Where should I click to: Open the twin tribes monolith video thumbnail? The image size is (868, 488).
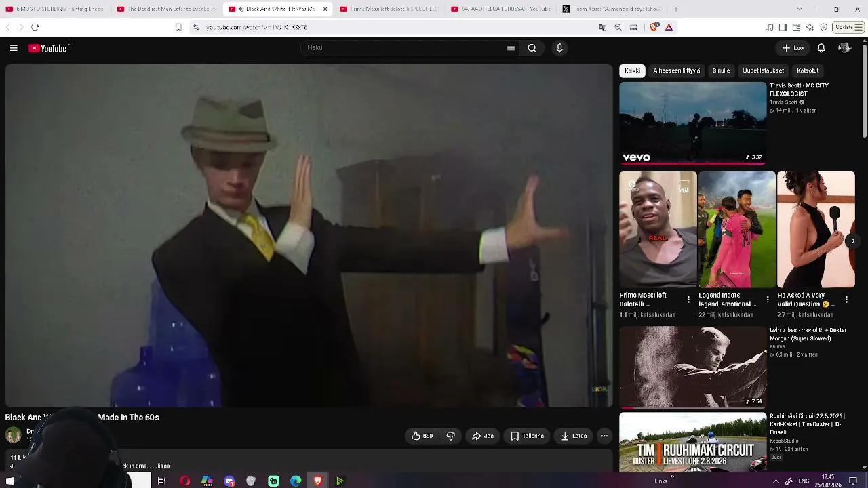pos(693,367)
